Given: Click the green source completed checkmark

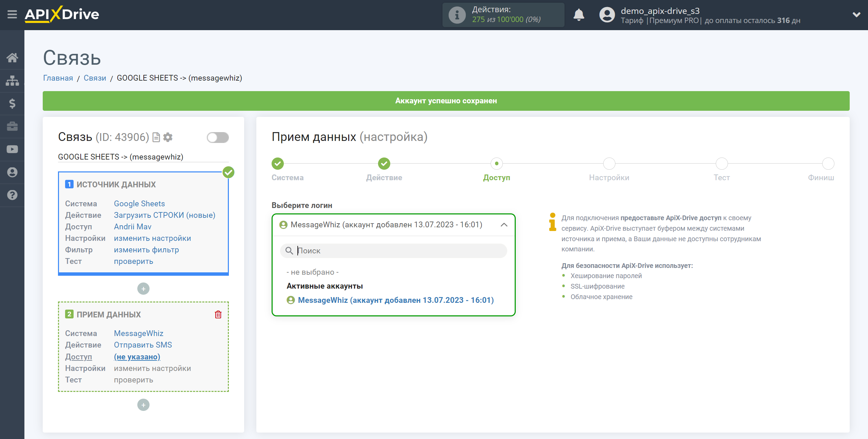Looking at the screenshot, I should 229,172.
